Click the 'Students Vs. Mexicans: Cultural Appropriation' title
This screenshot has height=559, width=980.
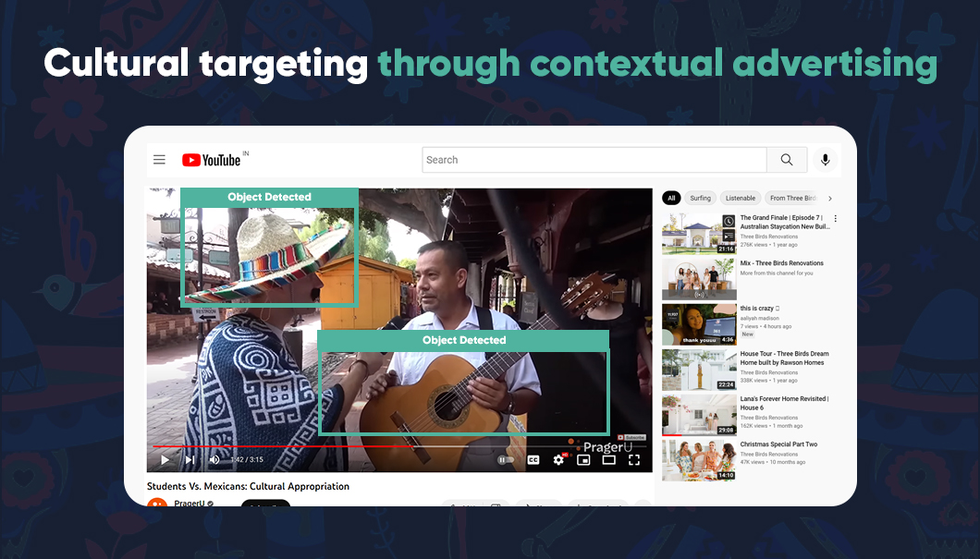click(248, 487)
